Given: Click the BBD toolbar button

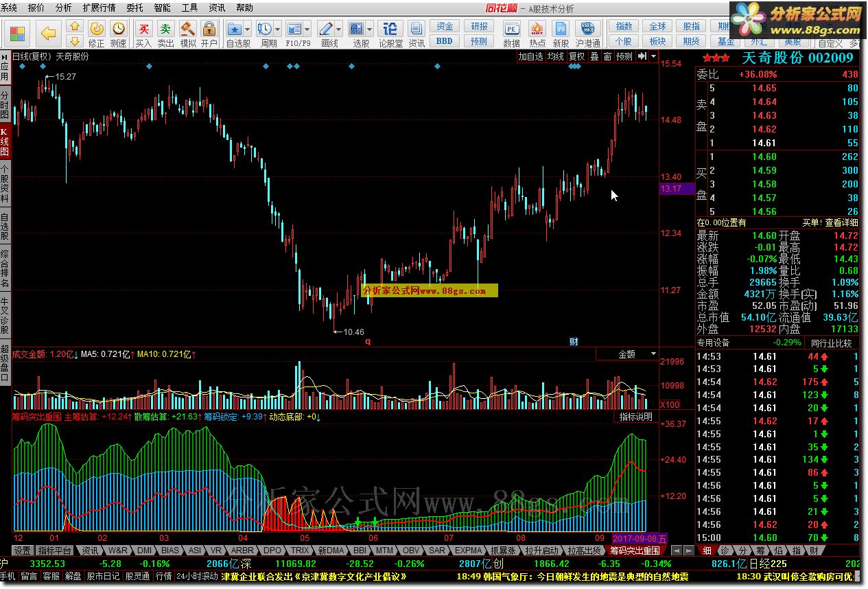Looking at the screenshot, I should click(445, 41).
